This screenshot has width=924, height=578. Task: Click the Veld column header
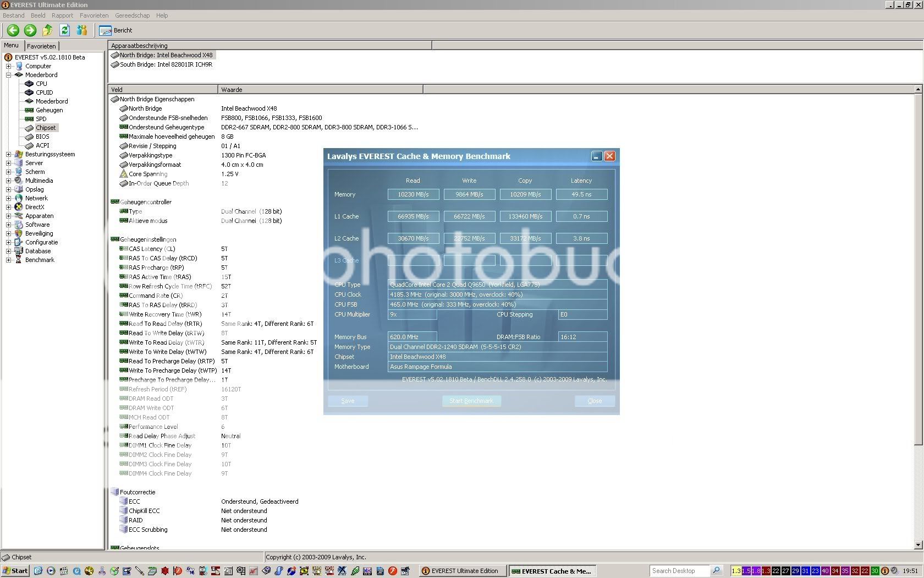[163, 90]
